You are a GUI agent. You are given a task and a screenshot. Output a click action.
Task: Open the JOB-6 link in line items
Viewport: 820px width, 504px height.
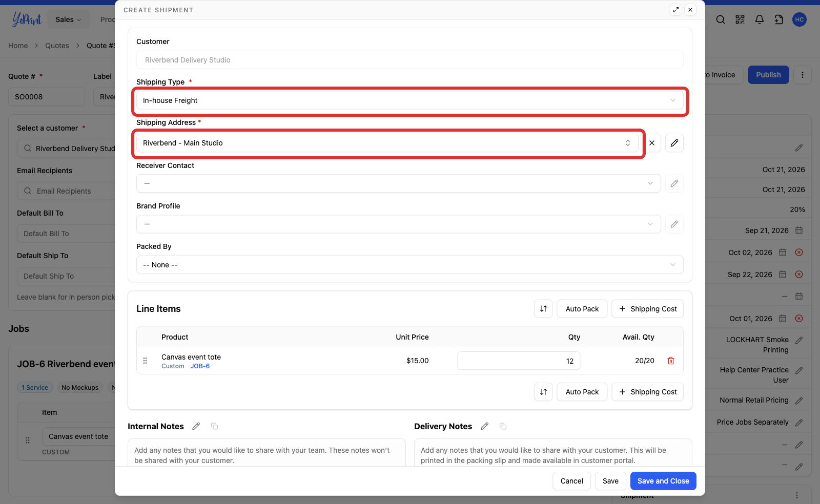click(x=200, y=366)
